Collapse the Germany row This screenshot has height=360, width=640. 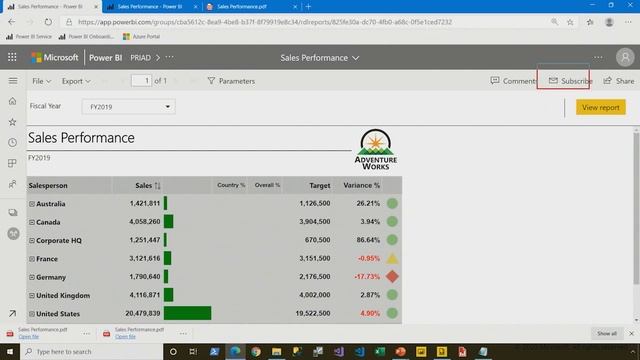pos(31,277)
